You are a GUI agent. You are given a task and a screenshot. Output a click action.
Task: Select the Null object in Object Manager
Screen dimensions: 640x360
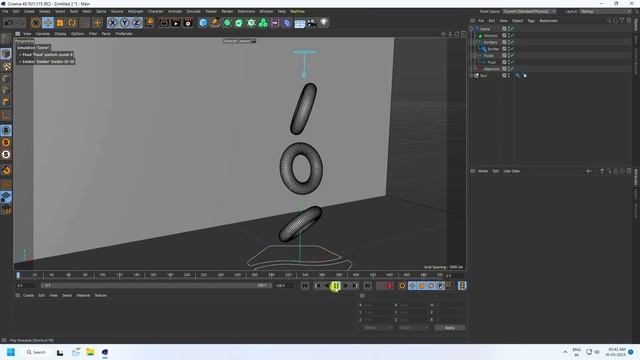click(484, 76)
